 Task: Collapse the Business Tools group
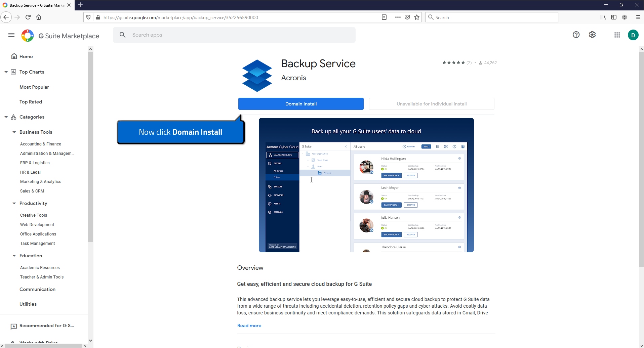(x=14, y=132)
